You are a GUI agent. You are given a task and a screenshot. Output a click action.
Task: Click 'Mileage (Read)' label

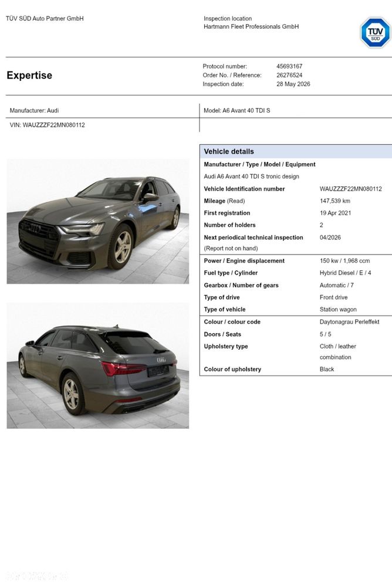pyautogui.click(x=224, y=201)
